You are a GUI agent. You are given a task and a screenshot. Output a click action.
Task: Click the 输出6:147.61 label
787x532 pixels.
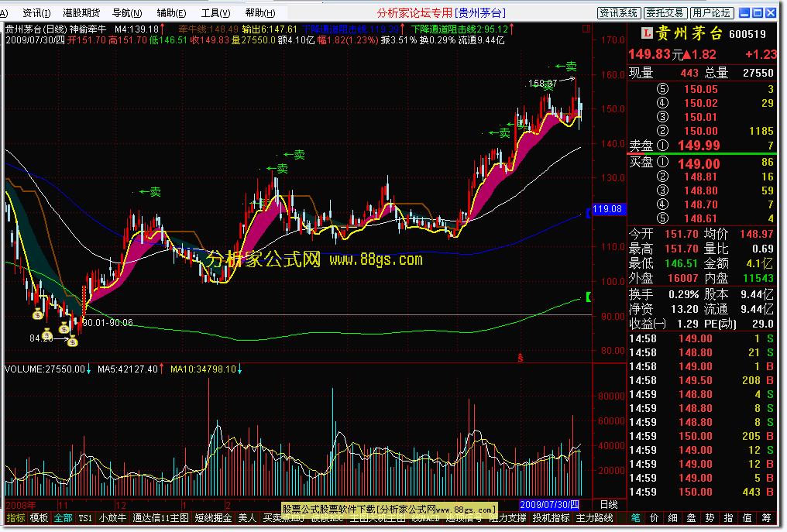(x=270, y=29)
